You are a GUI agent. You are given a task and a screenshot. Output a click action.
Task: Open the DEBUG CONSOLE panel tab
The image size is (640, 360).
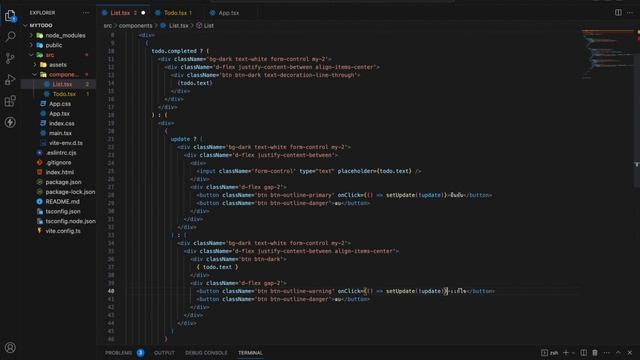pos(206,353)
